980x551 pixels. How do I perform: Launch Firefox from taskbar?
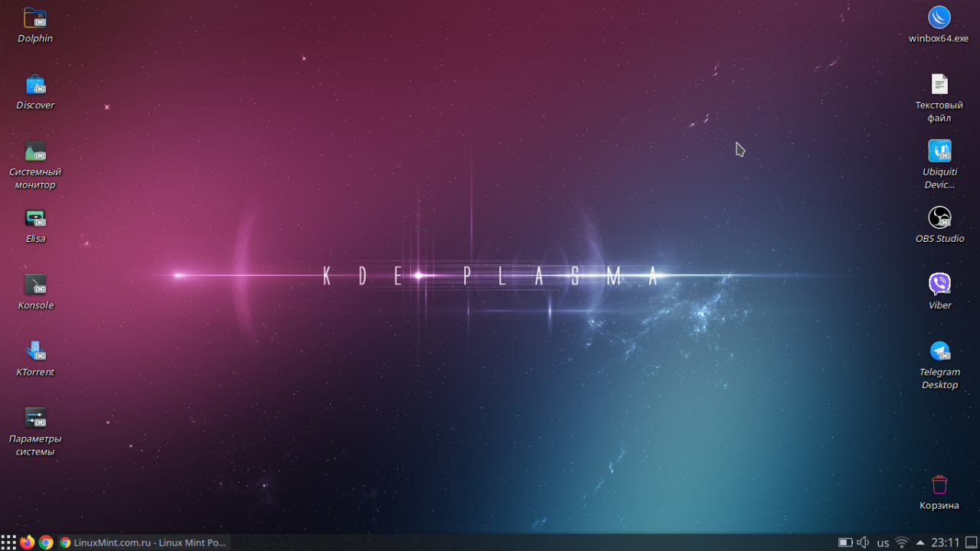coord(28,542)
